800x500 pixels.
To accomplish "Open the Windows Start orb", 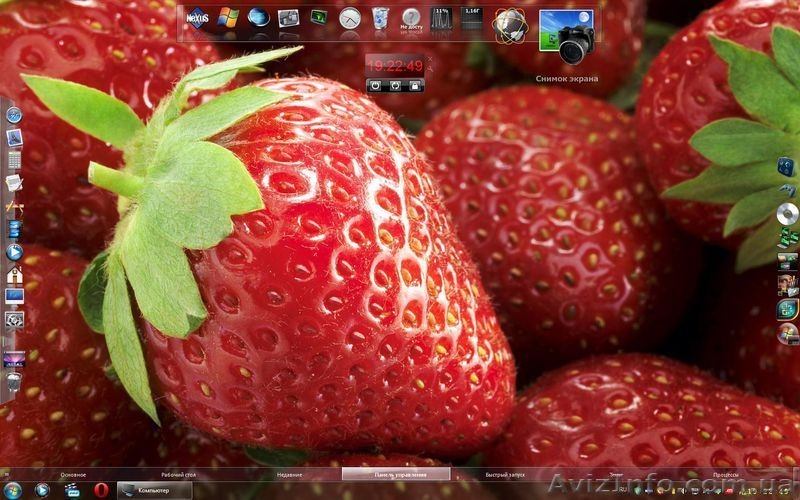I will (x=12, y=491).
